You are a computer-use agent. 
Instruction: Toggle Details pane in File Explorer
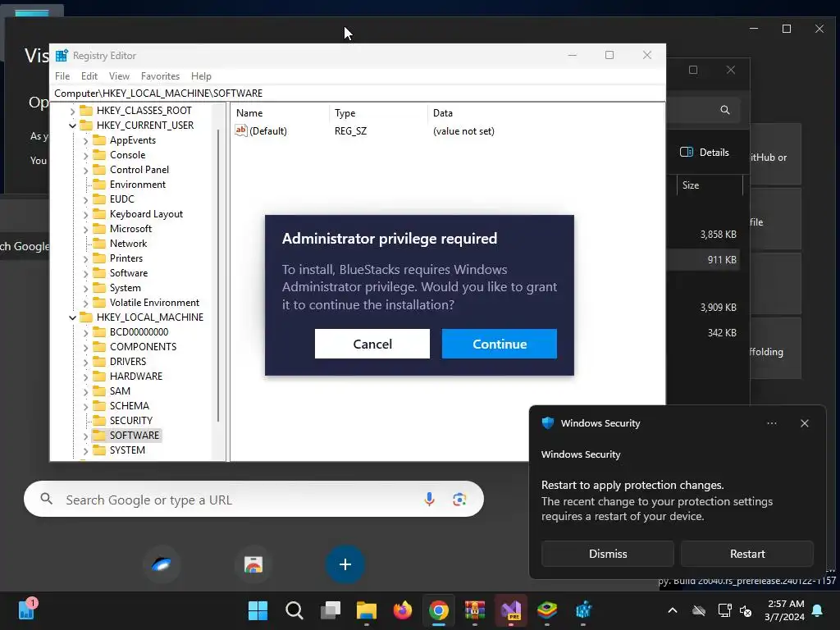click(x=704, y=152)
